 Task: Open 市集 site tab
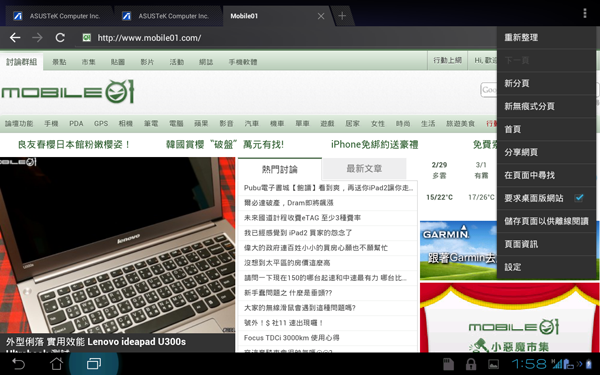pyautogui.click(x=88, y=62)
